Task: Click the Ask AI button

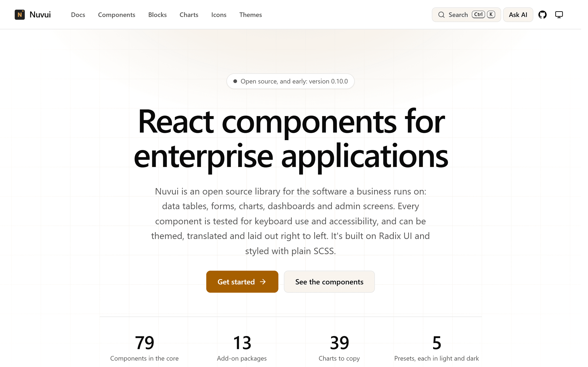Action: coord(518,15)
